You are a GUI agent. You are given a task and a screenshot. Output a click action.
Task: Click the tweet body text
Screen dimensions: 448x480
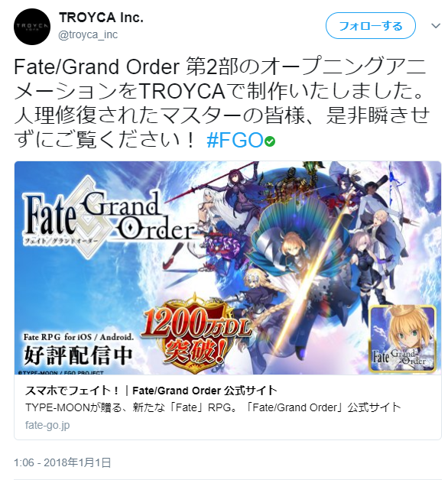point(222,104)
